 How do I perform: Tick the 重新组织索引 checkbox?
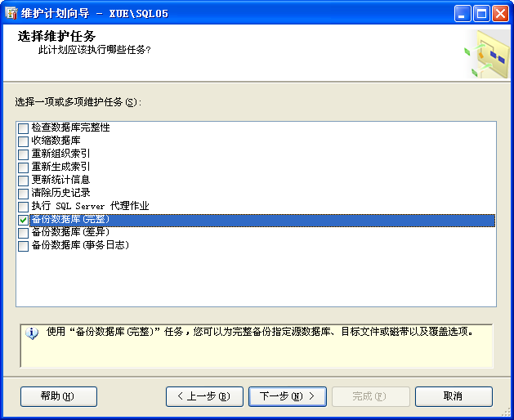[x=23, y=154]
